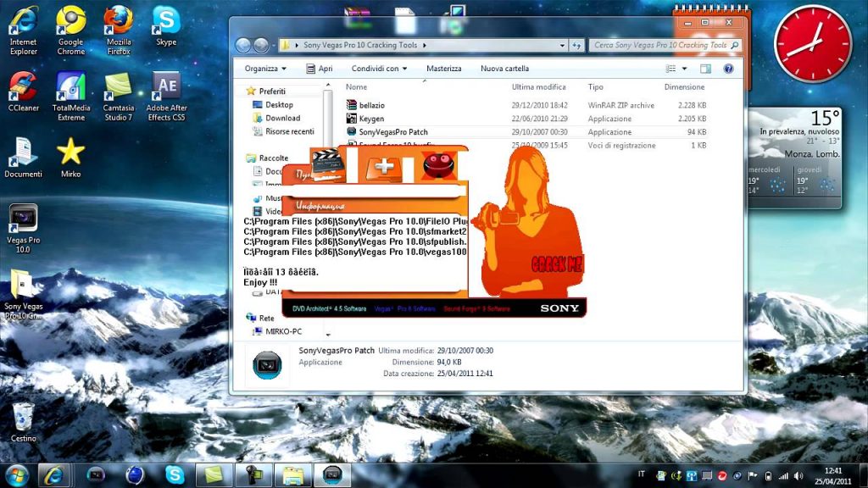Refresh the Explorer folder view
This screenshot has width=868, height=488.
point(576,46)
